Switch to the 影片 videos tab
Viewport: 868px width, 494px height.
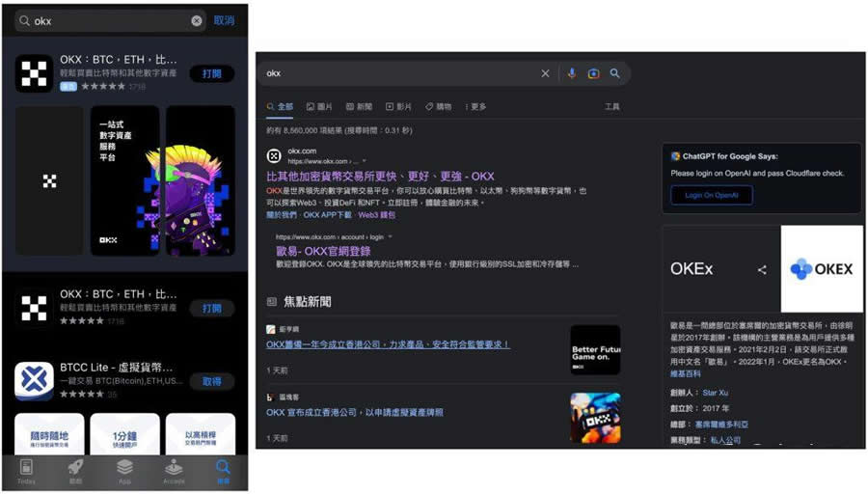(398, 106)
